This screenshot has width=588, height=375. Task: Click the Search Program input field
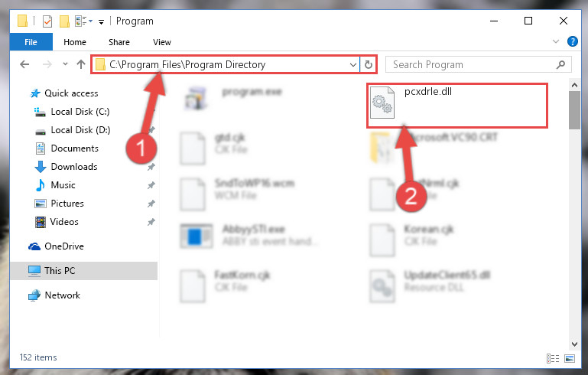pyautogui.click(x=473, y=64)
